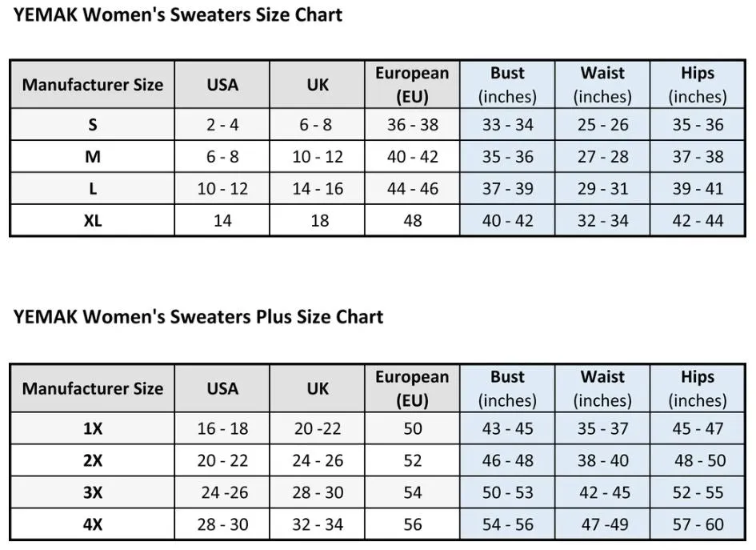Click the Bust 40 - 42 cell
Screen dimensions: 756x550
click(508, 220)
